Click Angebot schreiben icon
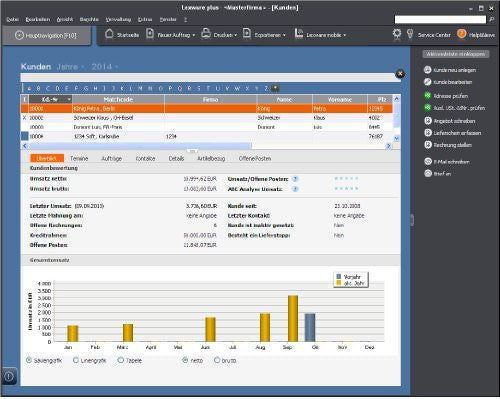Image resolution: width=500 pixels, height=399 pixels. pos(428,121)
